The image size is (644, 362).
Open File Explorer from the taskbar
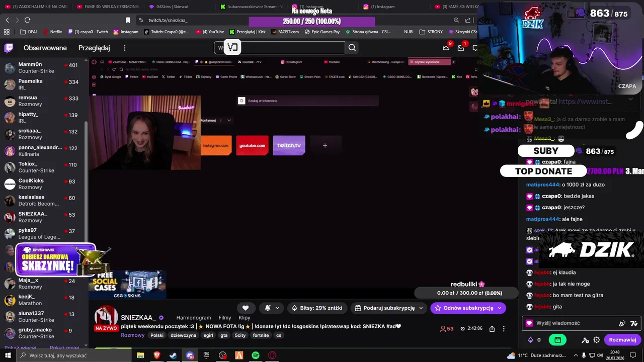[140, 355]
